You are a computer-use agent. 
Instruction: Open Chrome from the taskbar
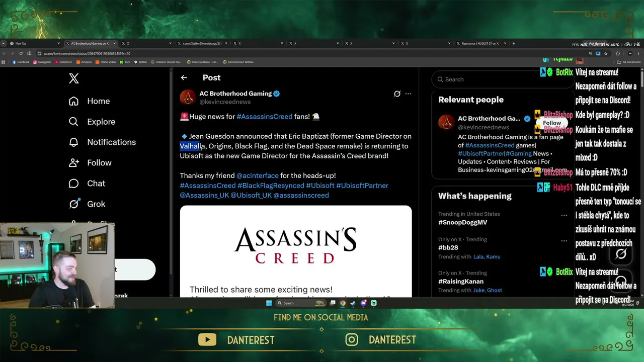click(x=343, y=303)
